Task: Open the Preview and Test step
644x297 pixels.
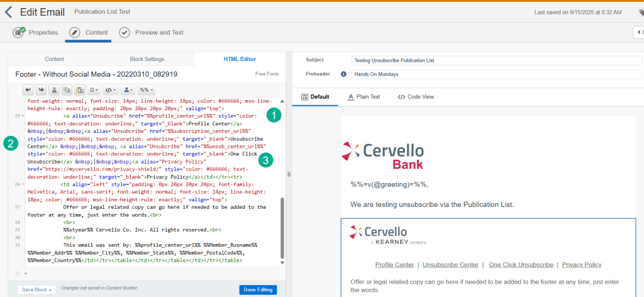Action: point(152,32)
